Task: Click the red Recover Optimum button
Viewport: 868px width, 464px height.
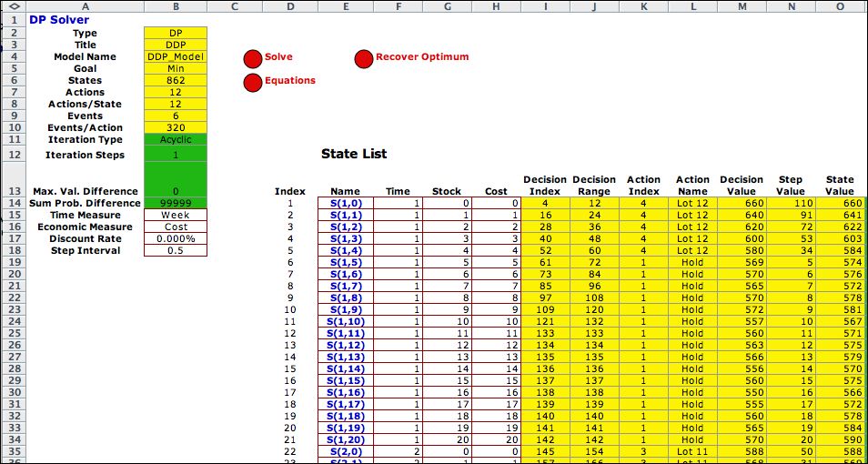Action: tap(364, 59)
